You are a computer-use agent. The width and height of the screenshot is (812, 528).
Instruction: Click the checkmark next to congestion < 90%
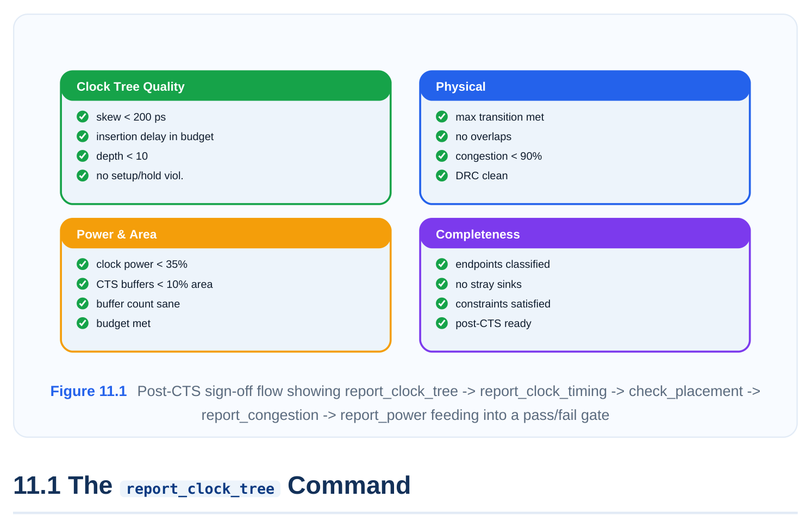pos(442,156)
